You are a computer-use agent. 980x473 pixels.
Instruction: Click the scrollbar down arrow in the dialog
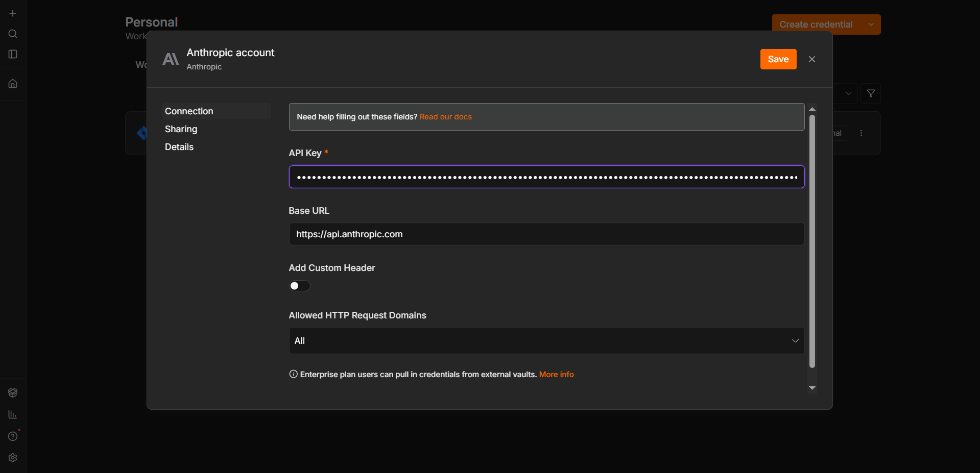[x=812, y=388]
